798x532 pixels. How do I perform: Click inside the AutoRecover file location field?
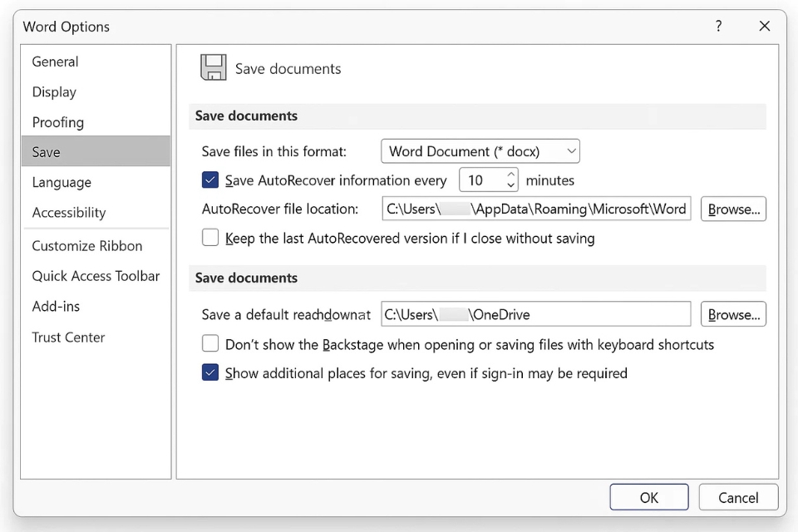point(536,209)
